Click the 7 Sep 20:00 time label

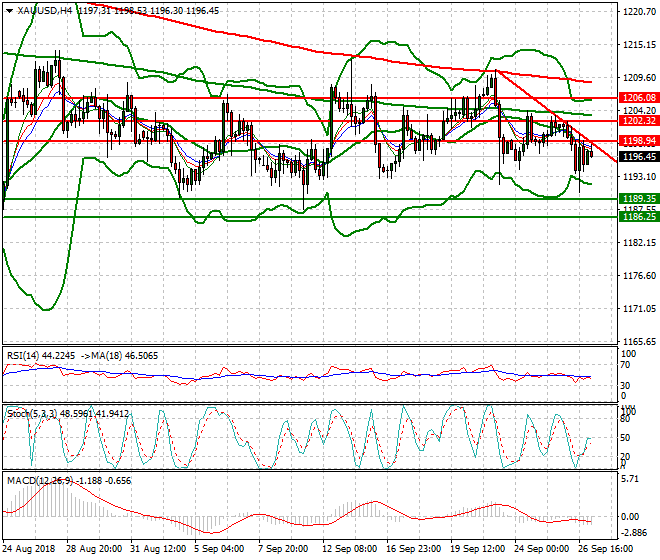coord(283,549)
